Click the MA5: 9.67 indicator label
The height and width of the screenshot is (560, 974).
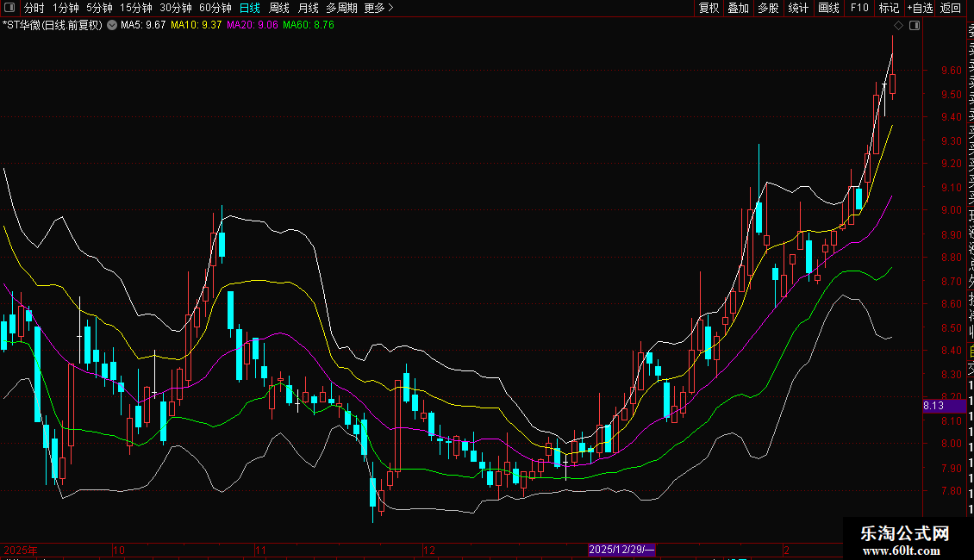click(143, 26)
